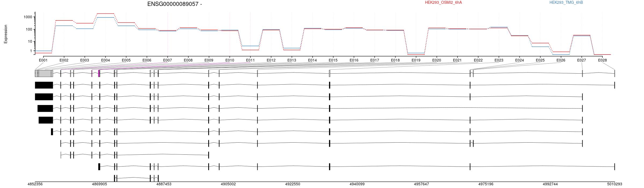
Task: Click exon label E016
Action: pos(354,60)
